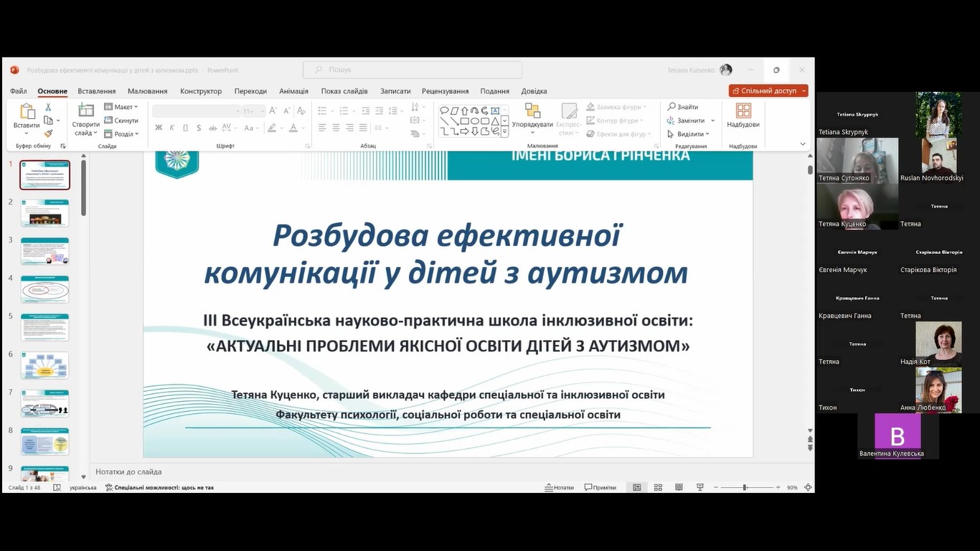The image size is (980, 551).
Task: Click the Arrange (Упорядкувати) icon
Action: tap(532, 111)
